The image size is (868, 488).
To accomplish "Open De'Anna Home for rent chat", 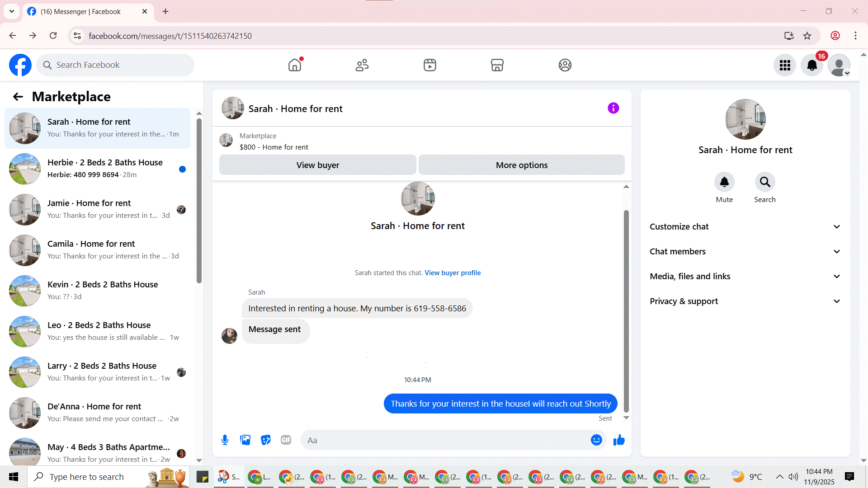I will pos(98,413).
